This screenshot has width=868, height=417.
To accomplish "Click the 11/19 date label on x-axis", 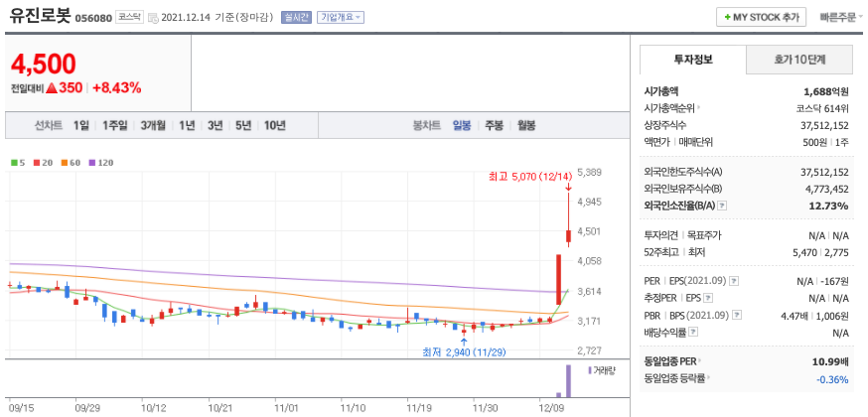I will point(418,408).
